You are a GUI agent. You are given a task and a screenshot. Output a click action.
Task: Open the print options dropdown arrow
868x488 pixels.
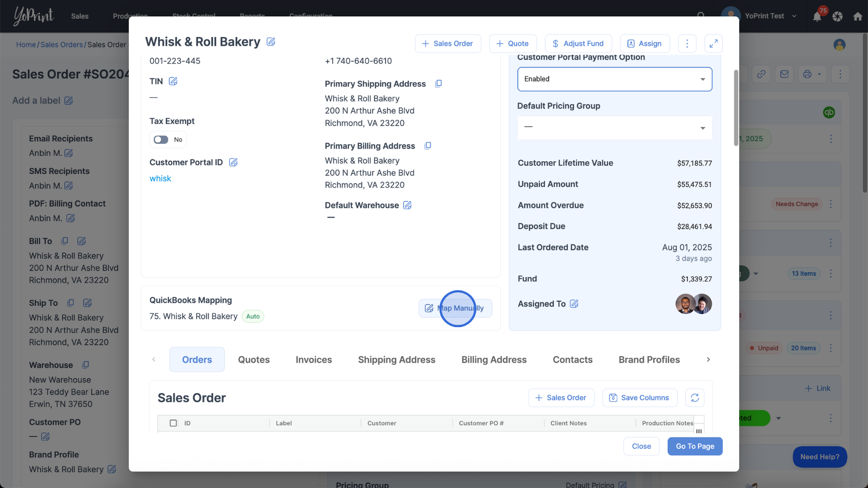[x=819, y=74]
